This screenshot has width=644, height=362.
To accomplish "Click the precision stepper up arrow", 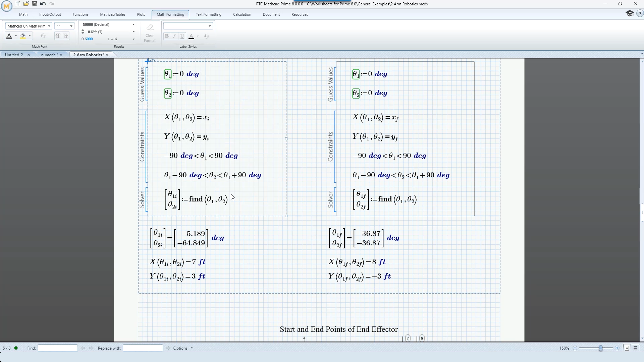I will (83, 30).
